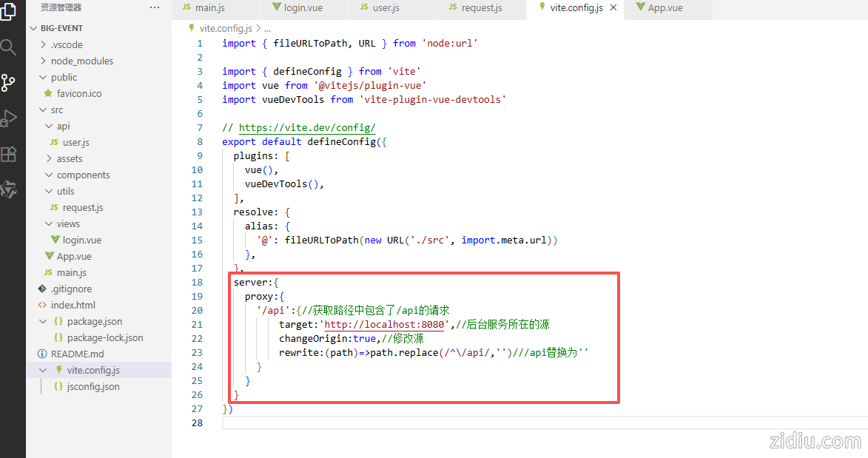868x458 pixels.
Task: Click the vite.config.js breadcrumb item
Action: click(x=225, y=29)
